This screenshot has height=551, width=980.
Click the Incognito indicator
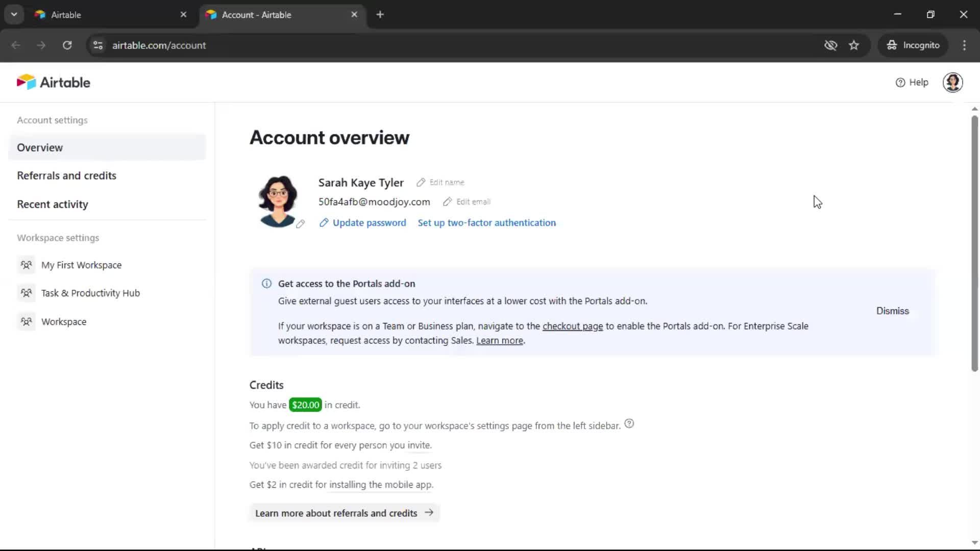[913, 45]
